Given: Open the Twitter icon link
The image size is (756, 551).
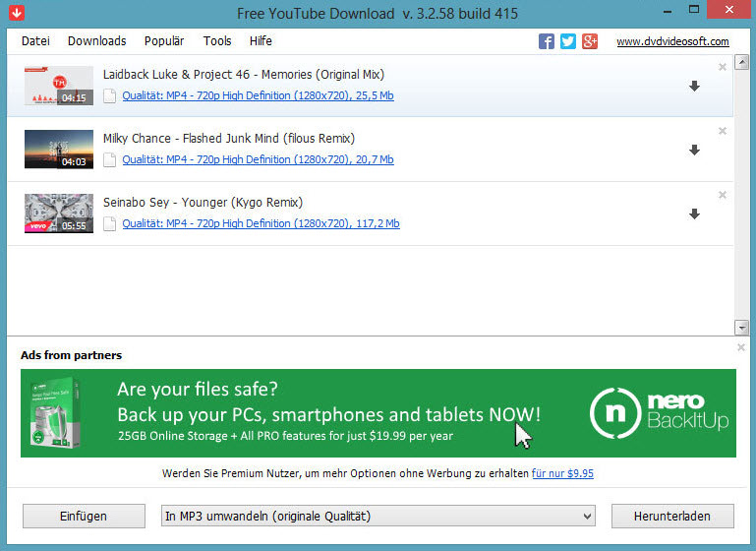Looking at the screenshot, I should tap(568, 41).
